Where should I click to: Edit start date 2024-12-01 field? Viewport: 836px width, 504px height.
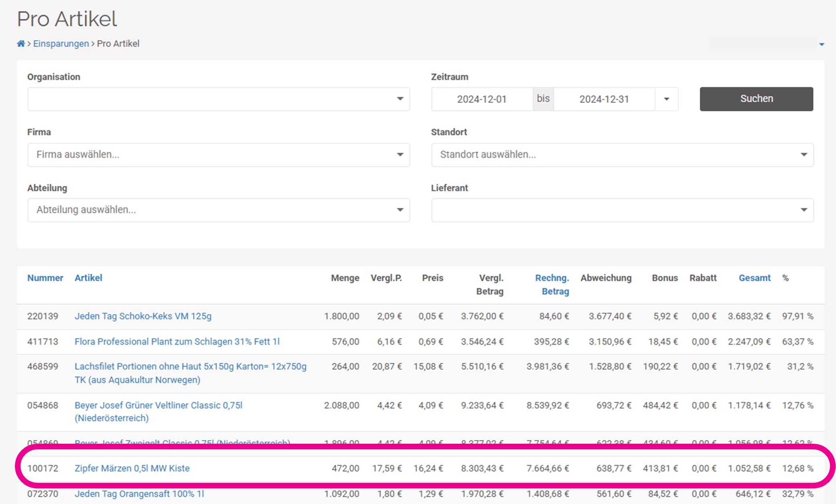click(x=482, y=99)
